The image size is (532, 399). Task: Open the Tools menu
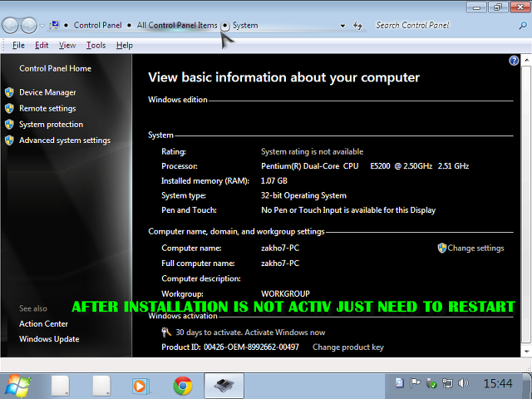(96, 45)
